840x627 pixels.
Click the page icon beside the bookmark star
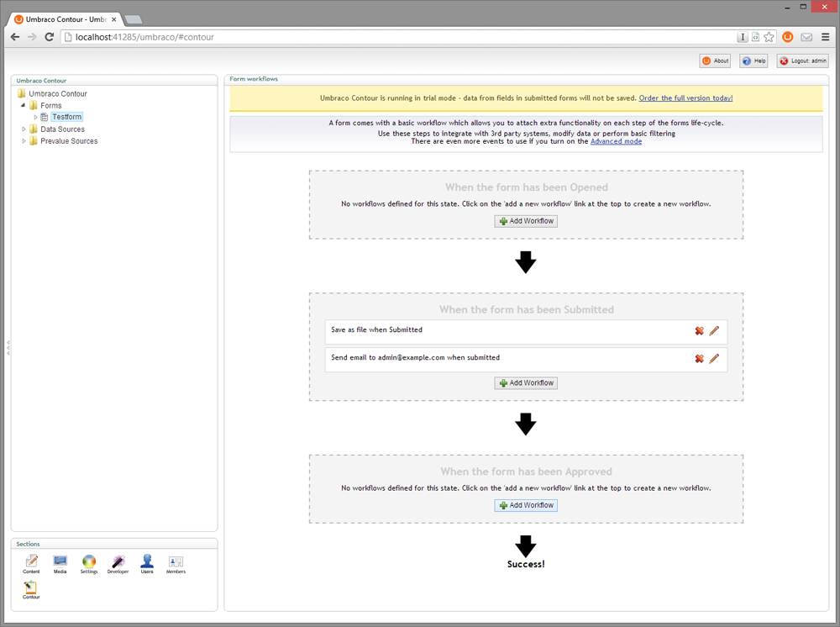(x=755, y=37)
